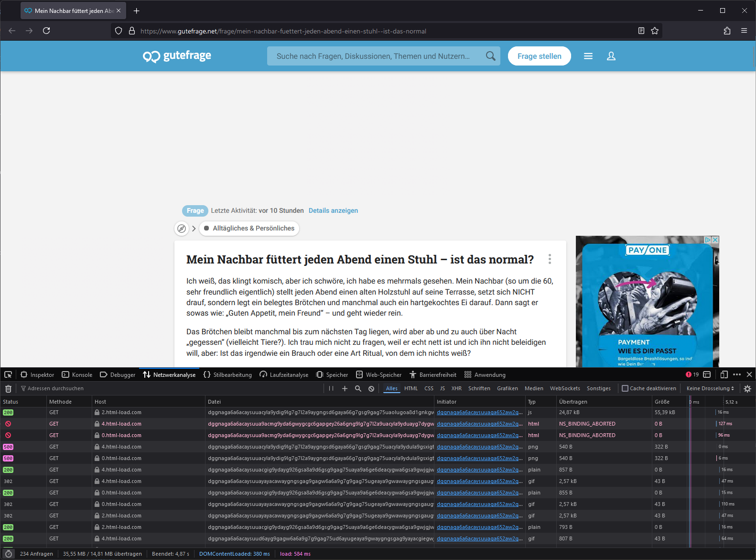This screenshot has width=756, height=560.
Task: Filter requests by WebSockets
Action: (565, 388)
